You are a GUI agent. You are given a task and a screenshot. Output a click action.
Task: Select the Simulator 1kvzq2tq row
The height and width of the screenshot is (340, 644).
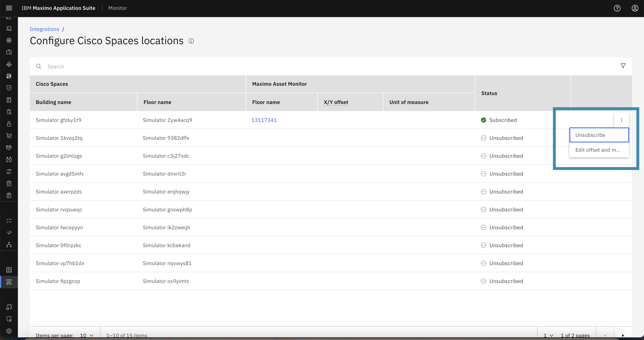(x=331, y=138)
